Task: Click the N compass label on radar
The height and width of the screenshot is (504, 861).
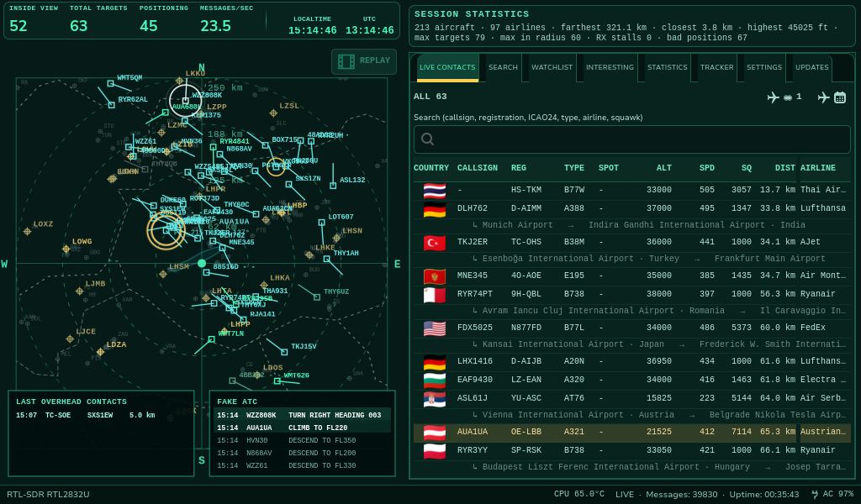Action: coord(202,67)
